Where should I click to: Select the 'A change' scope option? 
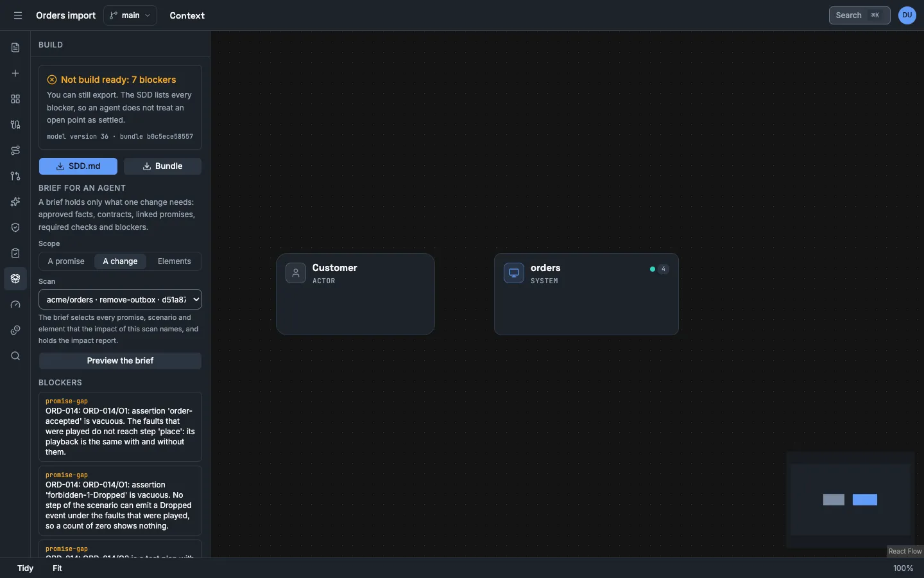120,261
